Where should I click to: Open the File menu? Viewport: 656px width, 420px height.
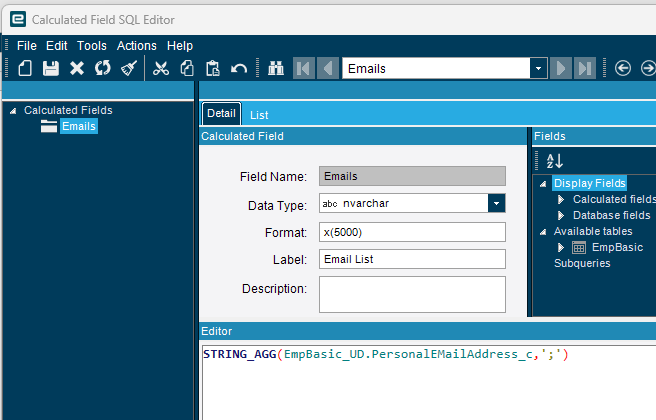[27, 46]
